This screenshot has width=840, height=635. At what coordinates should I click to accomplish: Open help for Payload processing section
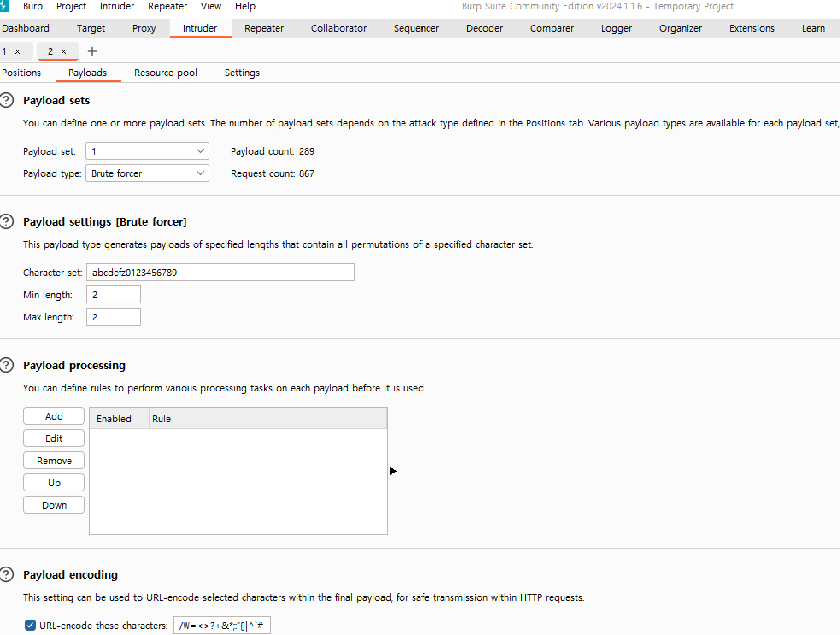click(6, 365)
